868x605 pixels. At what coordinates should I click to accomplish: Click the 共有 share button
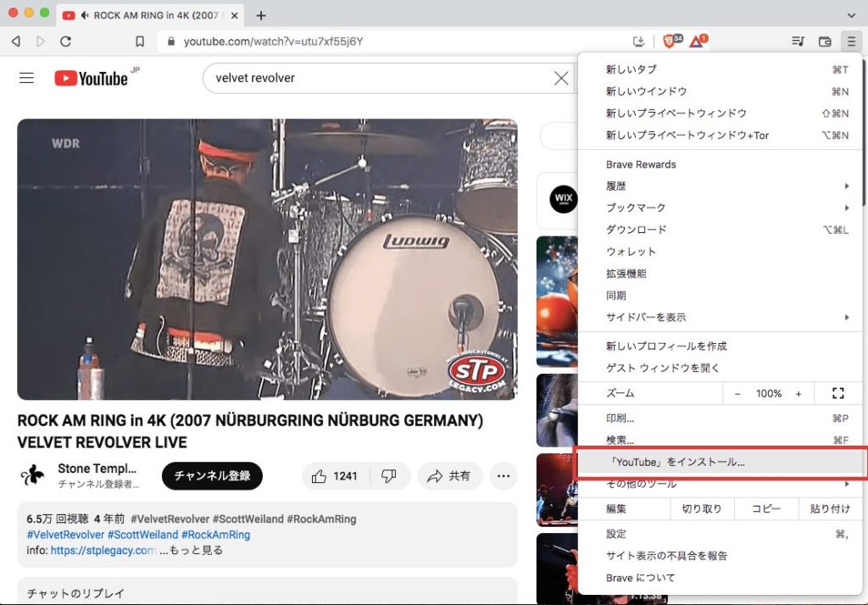point(449,476)
